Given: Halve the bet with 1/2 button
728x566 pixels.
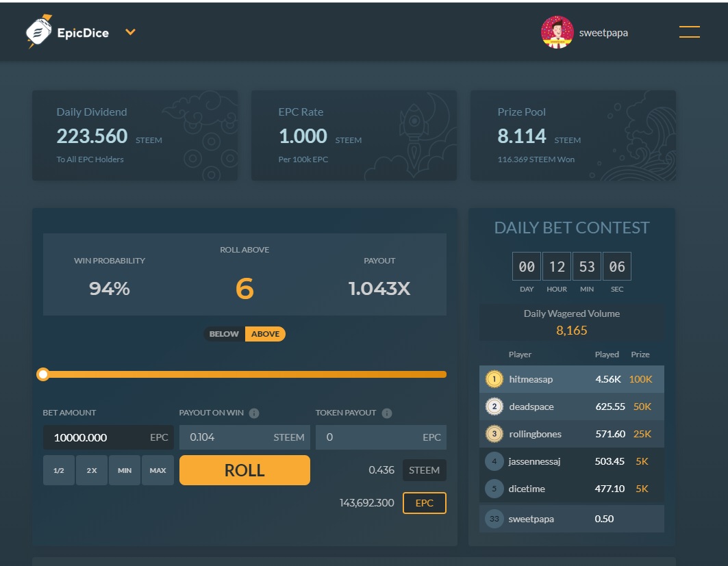Looking at the screenshot, I should point(58,470).
